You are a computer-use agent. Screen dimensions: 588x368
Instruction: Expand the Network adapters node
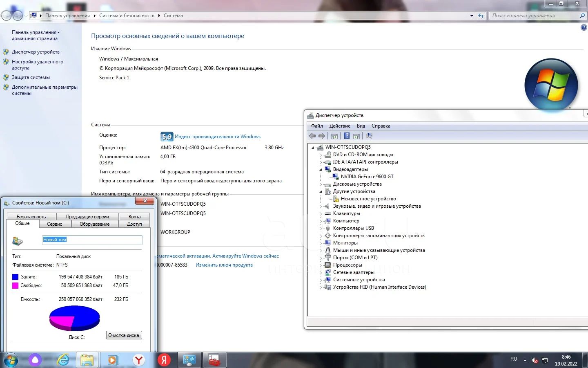click(321, 273)
